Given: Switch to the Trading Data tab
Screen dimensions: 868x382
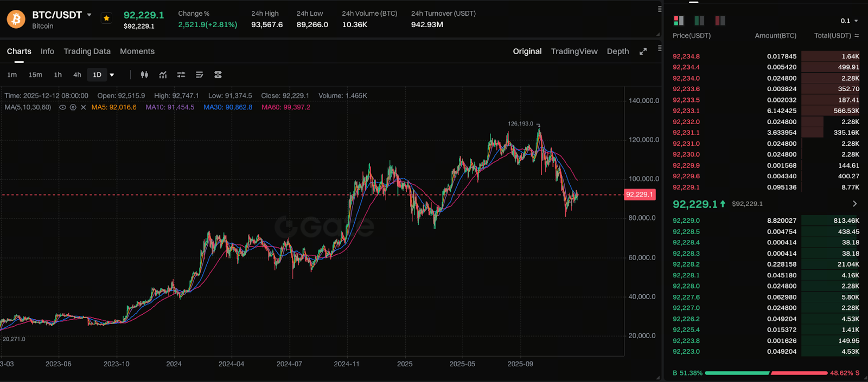Looking at the screenshot, I should (x=87, y=51).
